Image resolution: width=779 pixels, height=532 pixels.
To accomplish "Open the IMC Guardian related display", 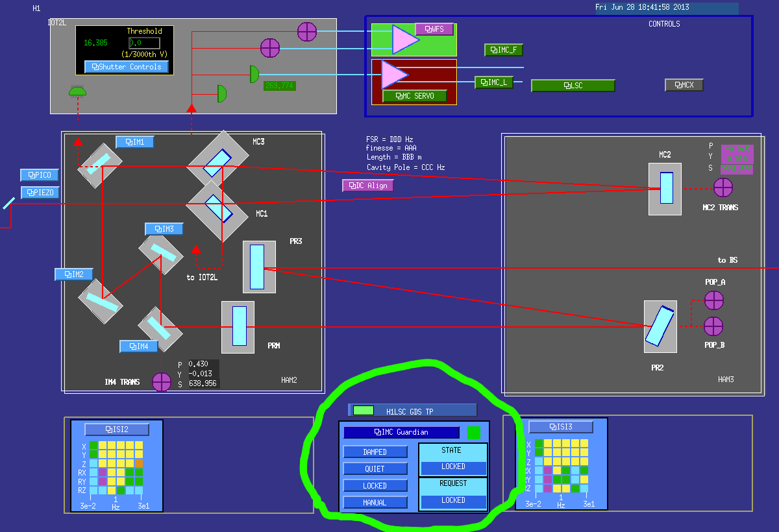I will point(401,432).
